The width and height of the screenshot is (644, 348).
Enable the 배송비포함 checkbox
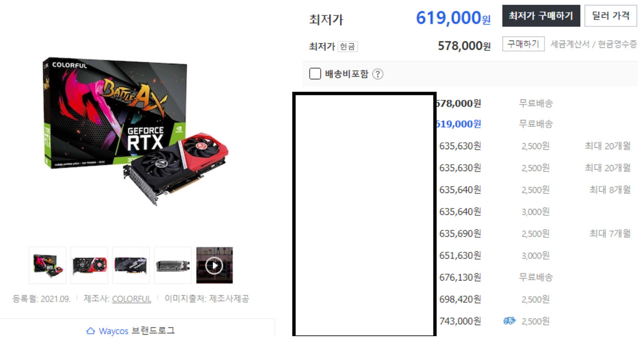315,74
